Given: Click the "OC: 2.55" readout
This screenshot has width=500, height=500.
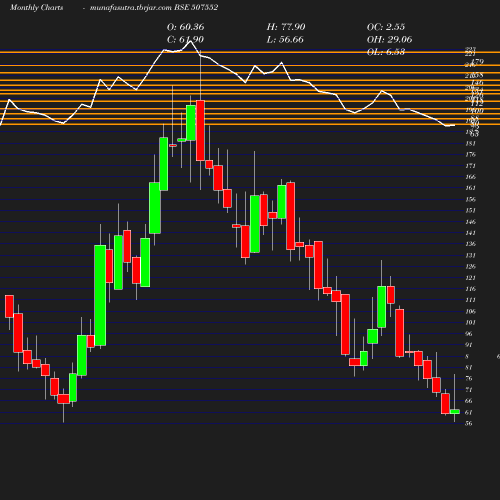Looking at the screenshot, I should tap(386, 27).
